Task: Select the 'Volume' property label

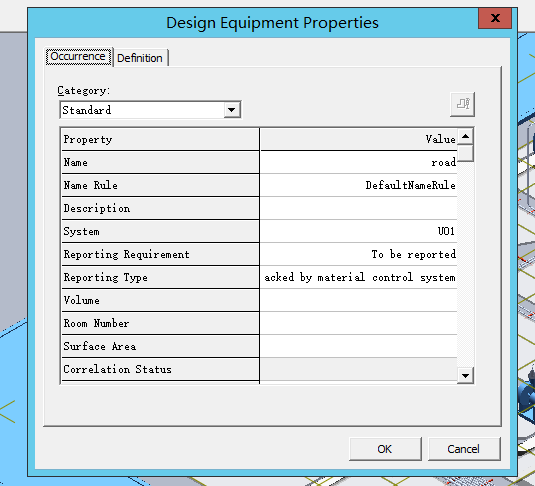Action: (160, 300)
